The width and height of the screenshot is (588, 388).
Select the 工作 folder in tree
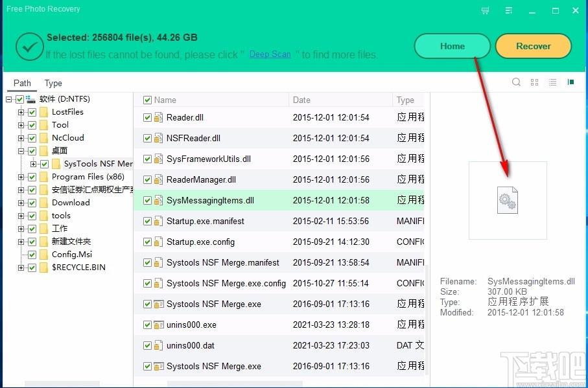(x=60, y=229)
